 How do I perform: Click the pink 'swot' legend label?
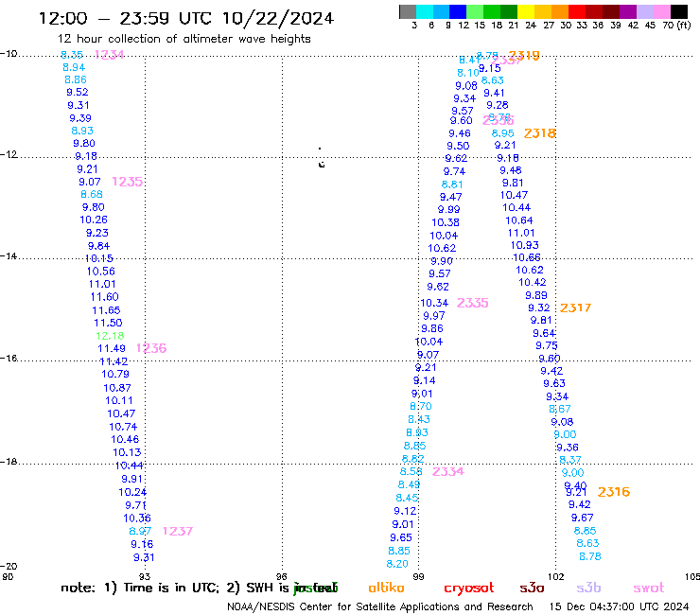[649, 588]
